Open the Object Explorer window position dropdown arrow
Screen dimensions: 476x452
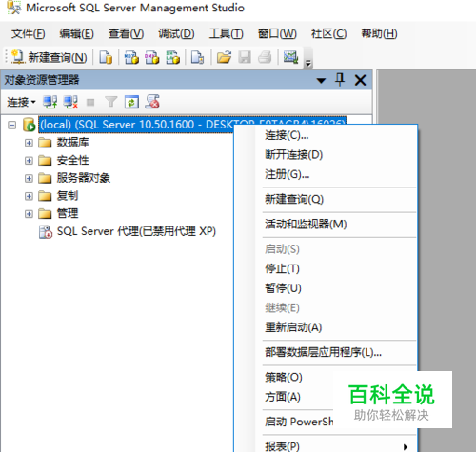click(321, 80)
